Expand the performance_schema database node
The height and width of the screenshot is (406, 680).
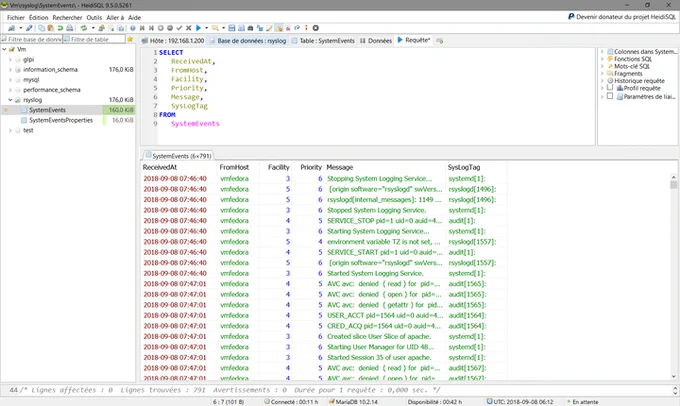point(10,90)
